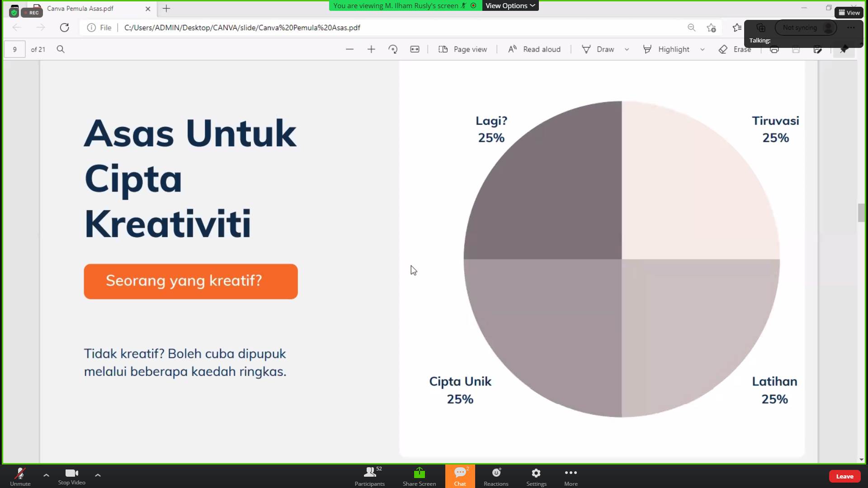
Task: Open Zoom View Options dropdown
Action: 510,5
